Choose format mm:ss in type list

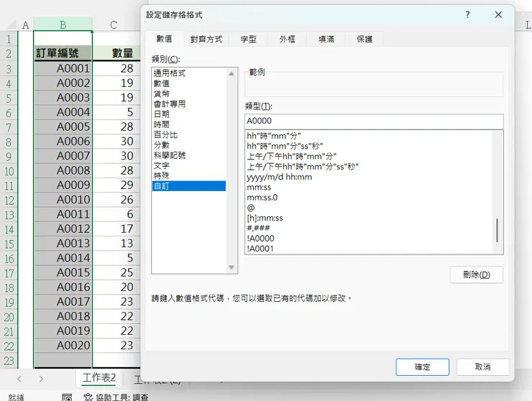pos(369,188)
